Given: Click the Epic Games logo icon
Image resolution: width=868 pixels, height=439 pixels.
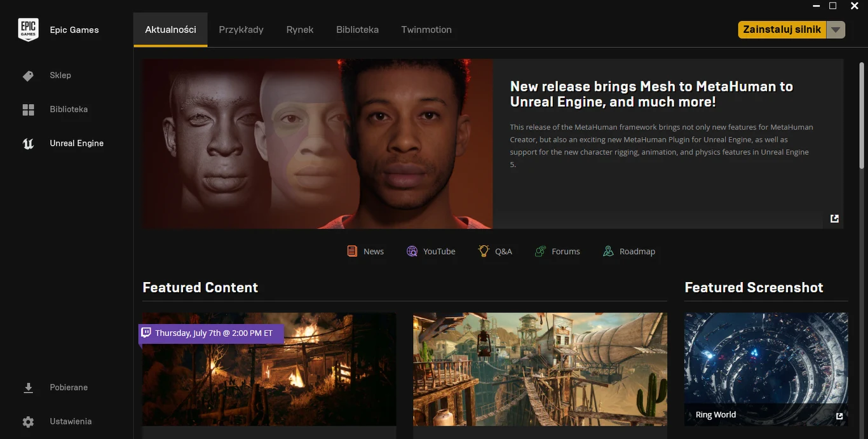Looking at the screenshot, I should click(28, 30).
